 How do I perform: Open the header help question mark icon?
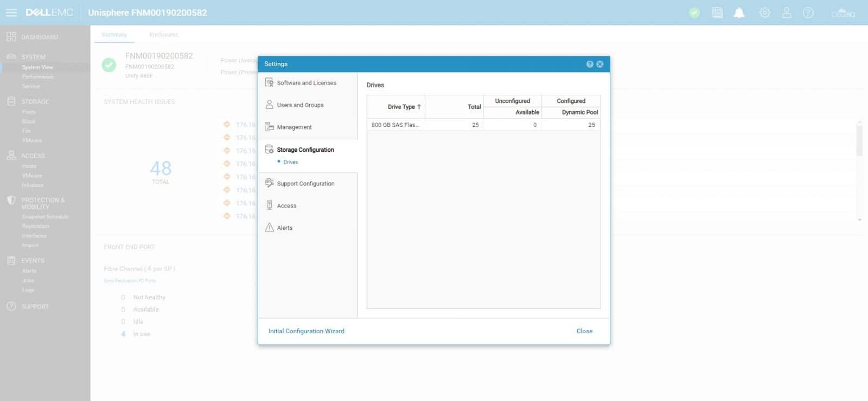click(808, 12)
